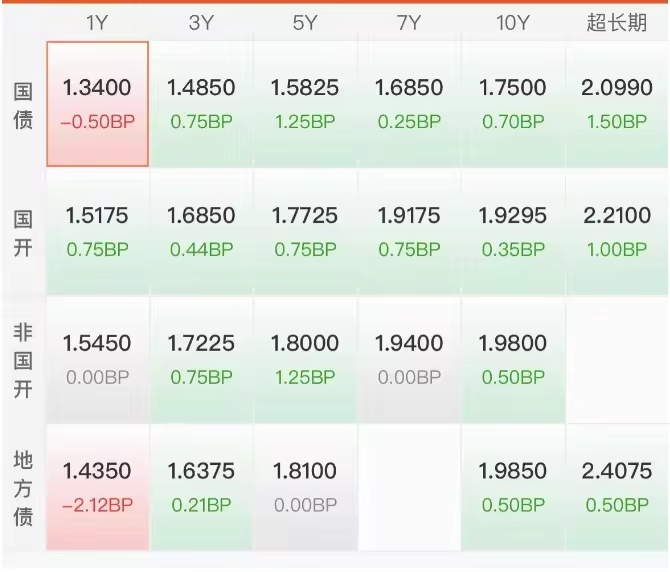Click the 地方债 超长期 yield 2.4075

point(616,488)
